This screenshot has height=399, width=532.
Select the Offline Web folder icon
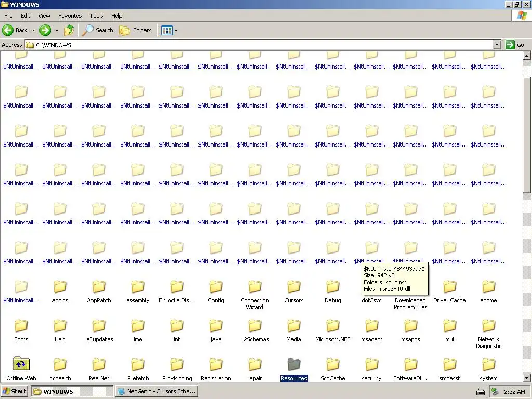[x=21, y=364]
